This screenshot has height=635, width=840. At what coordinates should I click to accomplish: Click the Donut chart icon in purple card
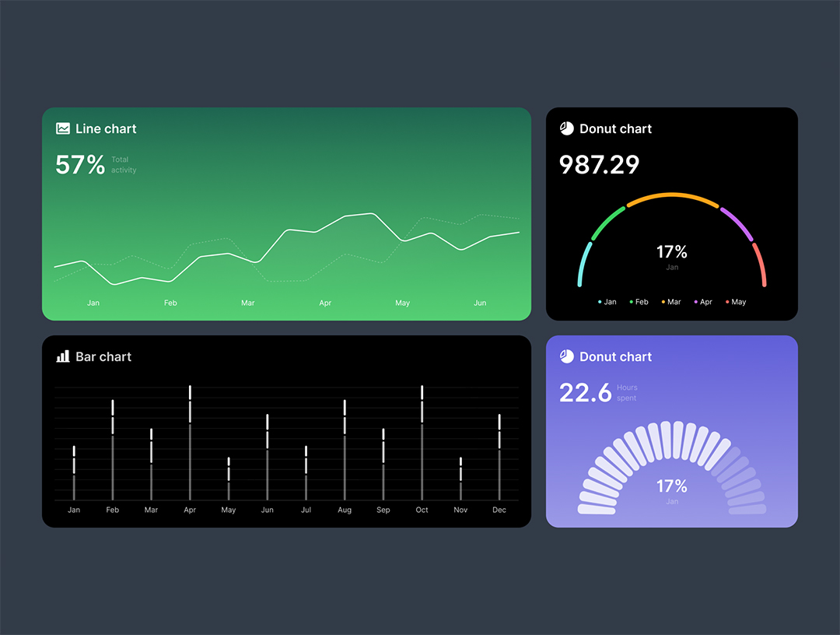567,356
